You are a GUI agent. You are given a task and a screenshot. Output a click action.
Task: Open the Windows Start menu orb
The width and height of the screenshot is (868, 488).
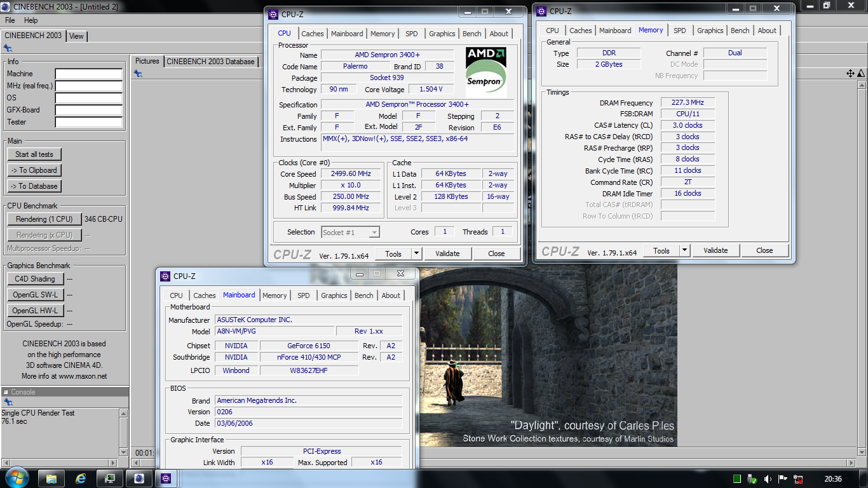pyautogui.click(x=17, y=478)
